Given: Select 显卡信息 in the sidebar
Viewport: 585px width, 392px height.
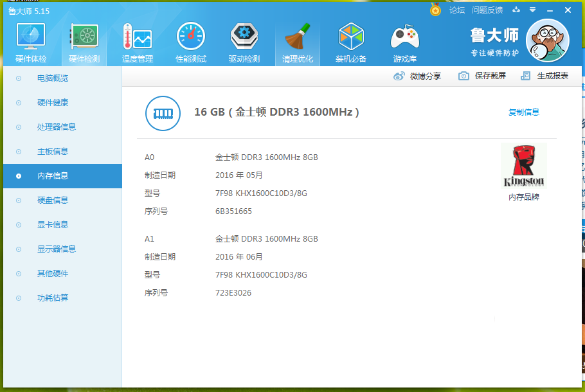Looking at the screenshot, I should (63, 225).
